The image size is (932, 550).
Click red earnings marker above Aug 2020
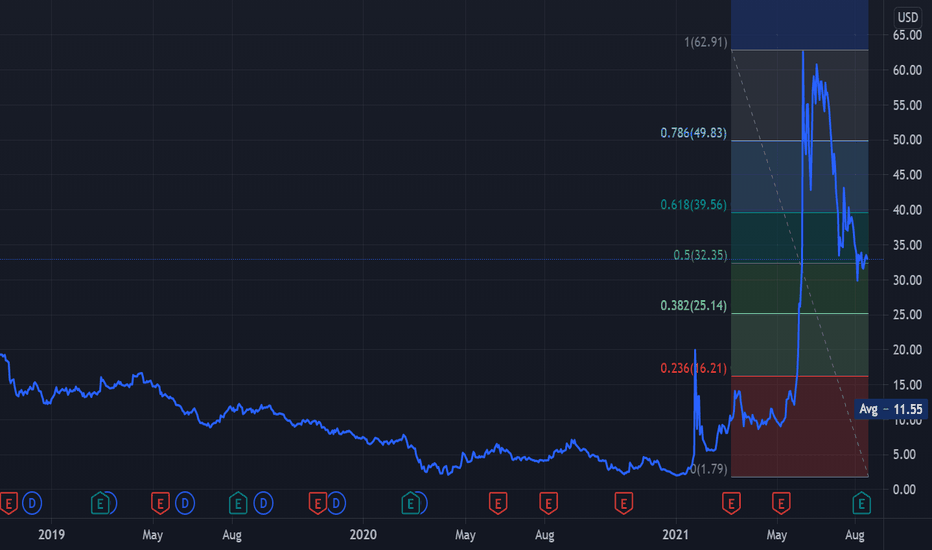[x=548, y=504]
